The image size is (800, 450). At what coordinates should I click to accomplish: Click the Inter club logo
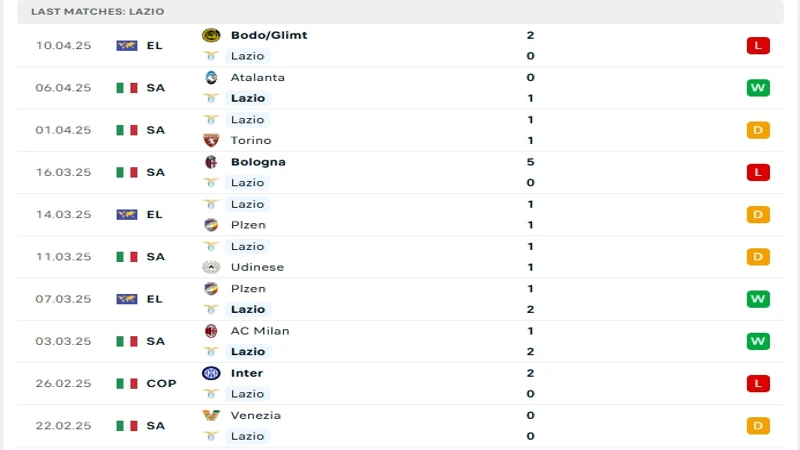[211, 373]
